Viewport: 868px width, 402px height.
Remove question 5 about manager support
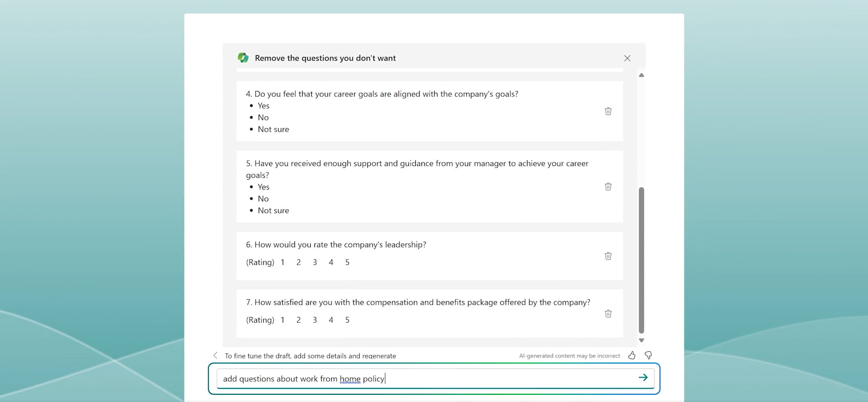click(608, 187)
